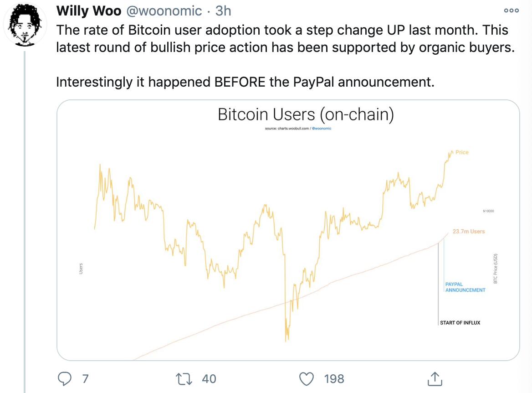The height and width of the screenshot is (393, 532).
Task: Visit the @woonomic handle link
Action: tap(164, 11)
